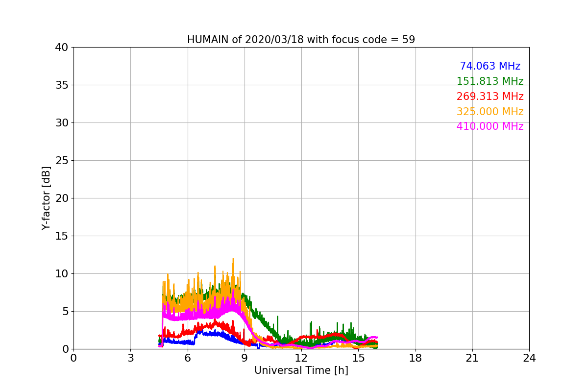Viewport: 588px width, 392px height.
Task: Click y-axis tick label 40
Action: point(62,48)
